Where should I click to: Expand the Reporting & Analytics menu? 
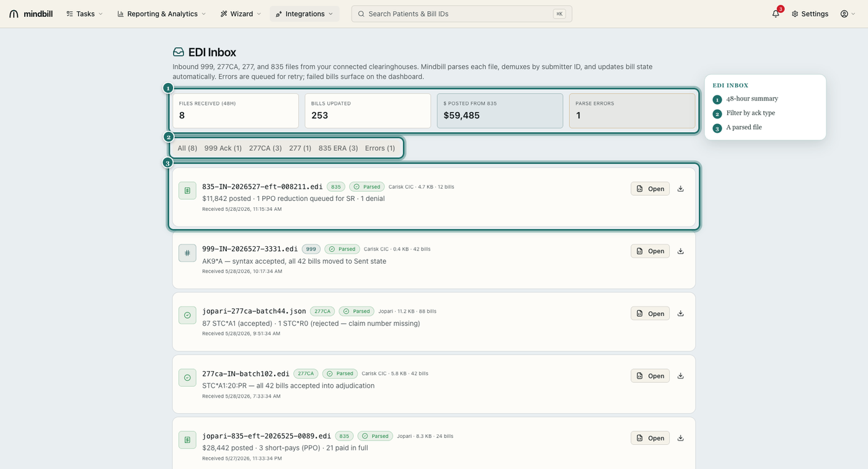(161, 14)
